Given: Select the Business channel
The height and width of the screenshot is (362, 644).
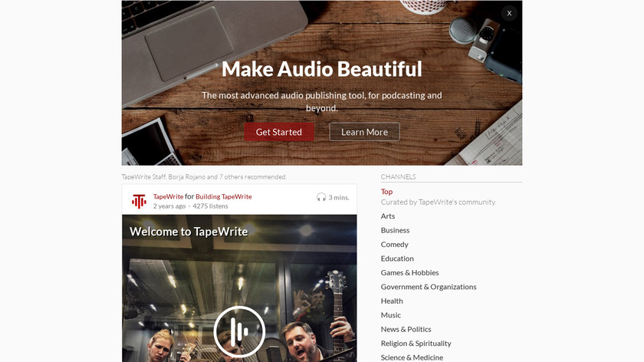Looking at the screenshot, I should click(395, 230).
